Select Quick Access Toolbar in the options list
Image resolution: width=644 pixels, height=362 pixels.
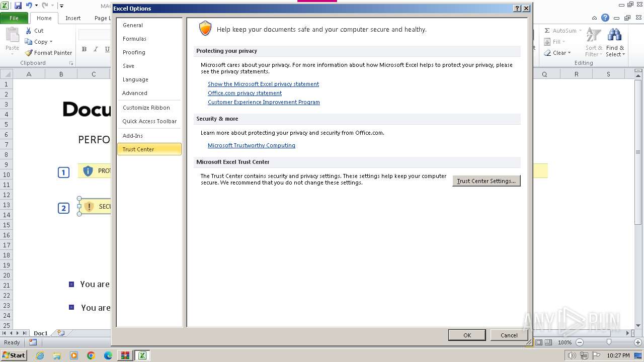(x=149, y=121)
